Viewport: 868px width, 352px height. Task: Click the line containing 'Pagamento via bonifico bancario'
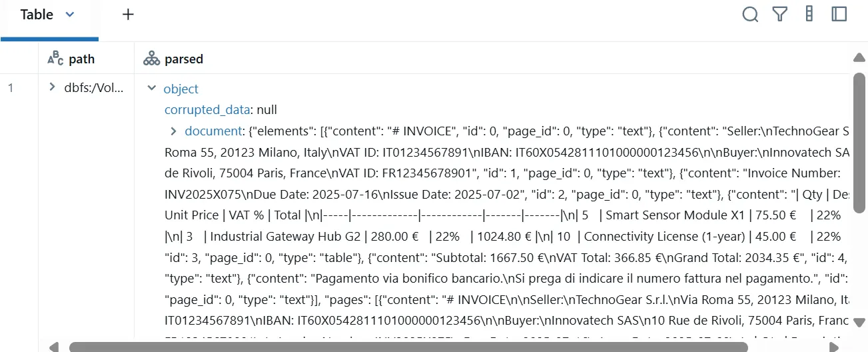[x=508, y=279]
